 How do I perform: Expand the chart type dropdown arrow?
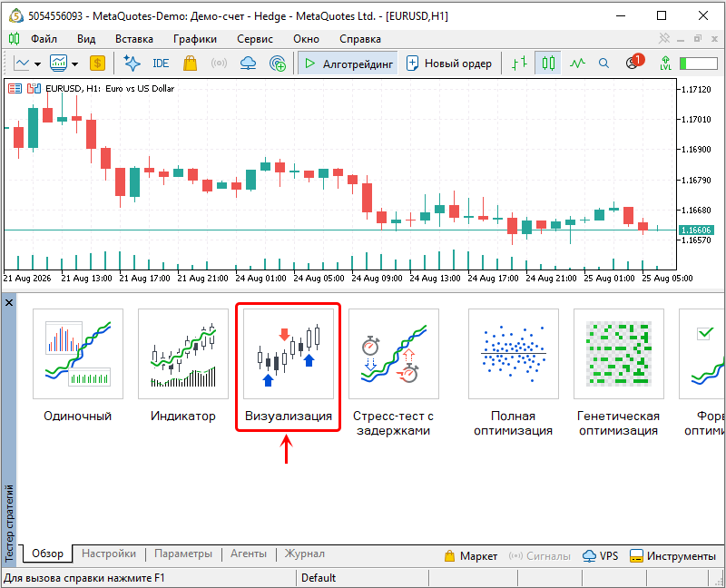[x=37, y=64]
